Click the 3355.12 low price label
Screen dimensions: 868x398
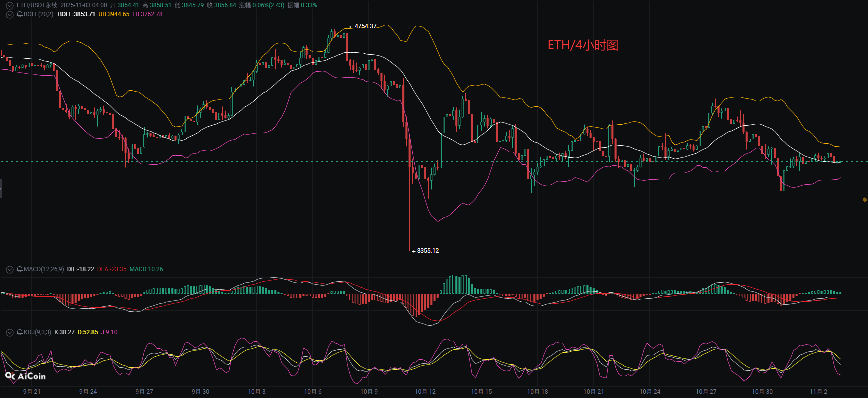coord(428,251)
